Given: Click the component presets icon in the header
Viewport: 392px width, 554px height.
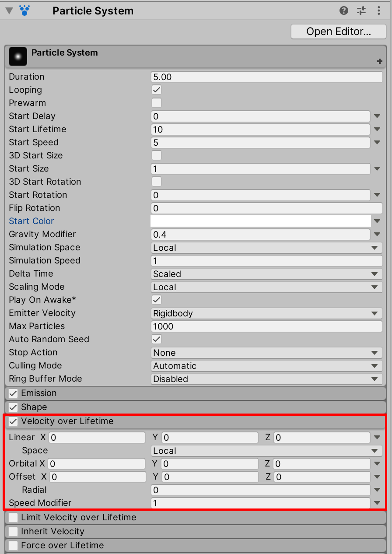Looking at the screenshot, I should click(x=361, y=11).
